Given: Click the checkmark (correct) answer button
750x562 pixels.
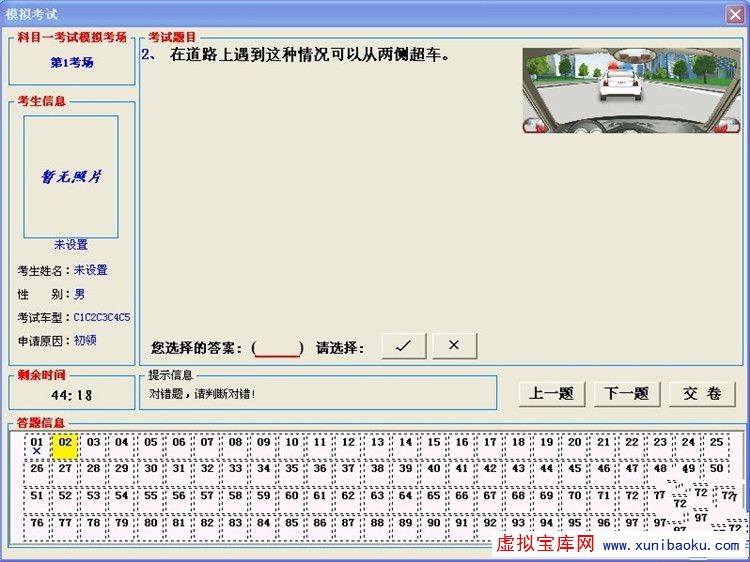Looking at the screenshot, I should tap(403, 345).
